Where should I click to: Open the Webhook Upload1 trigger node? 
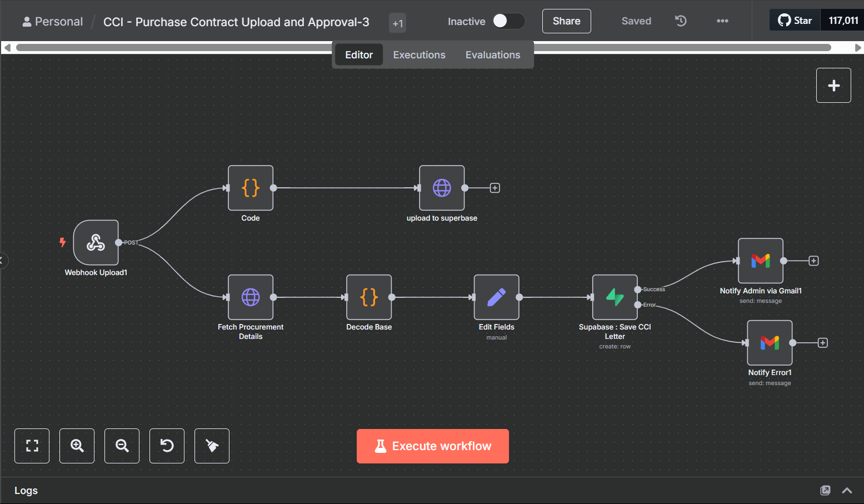pyautogui.click(x=96, y=242)
